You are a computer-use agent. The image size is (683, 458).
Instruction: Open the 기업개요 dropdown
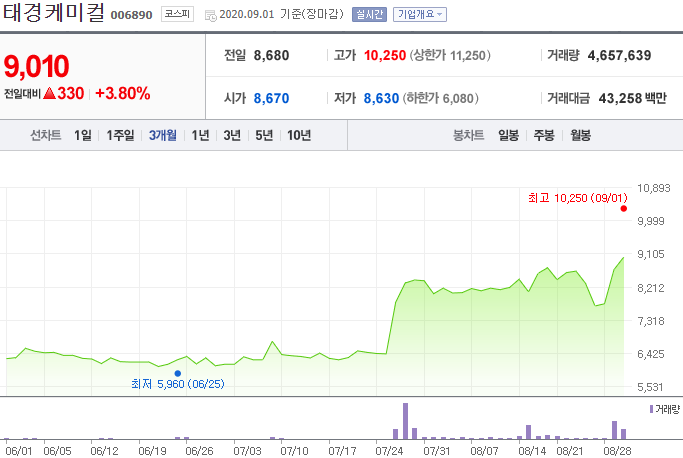[419, 14]
